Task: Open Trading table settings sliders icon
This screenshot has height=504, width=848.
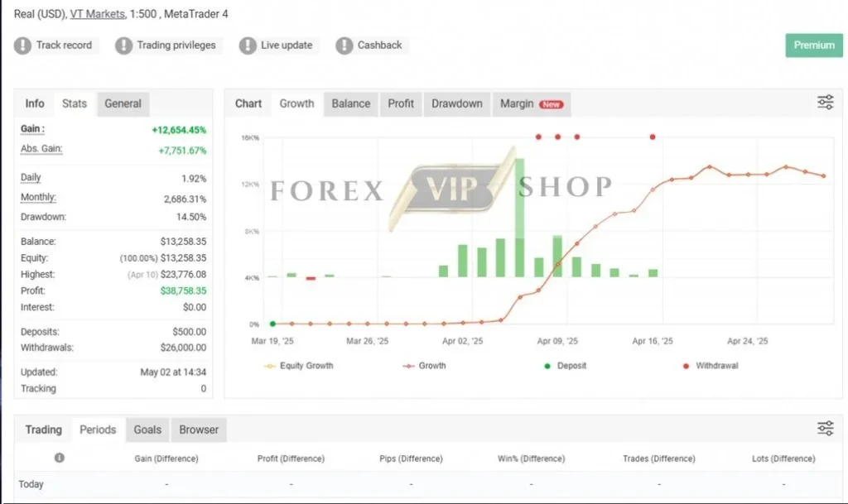Action: (826, 429)
